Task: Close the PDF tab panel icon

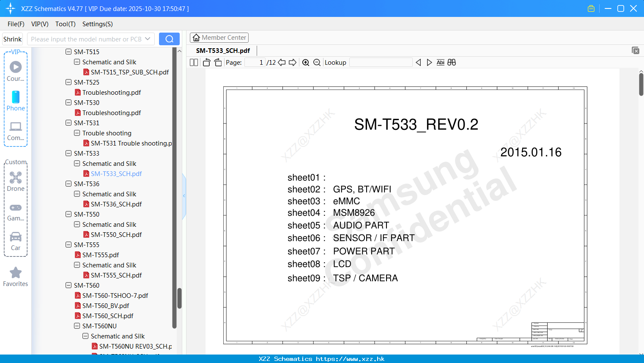Action: click(x=636, y=50)
